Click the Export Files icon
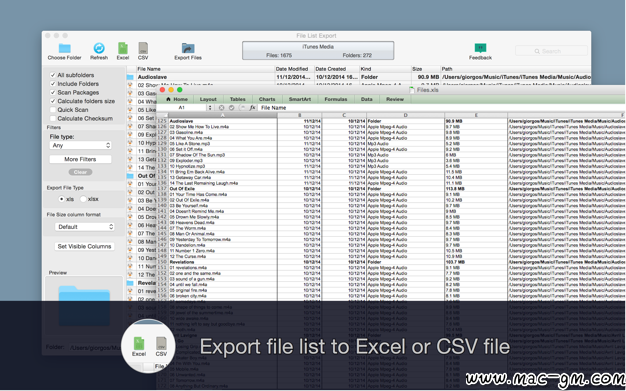The image size is (626, 391). click(188, 48)
